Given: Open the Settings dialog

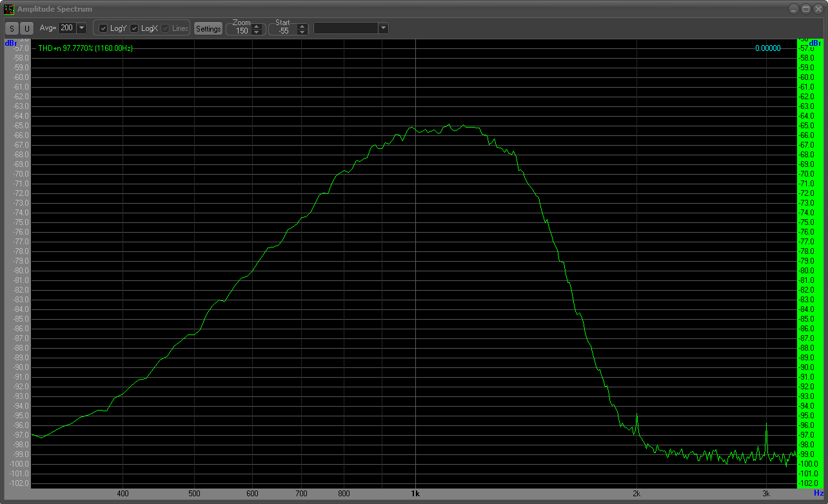Looking at the screenshot, I should (208, 28).
